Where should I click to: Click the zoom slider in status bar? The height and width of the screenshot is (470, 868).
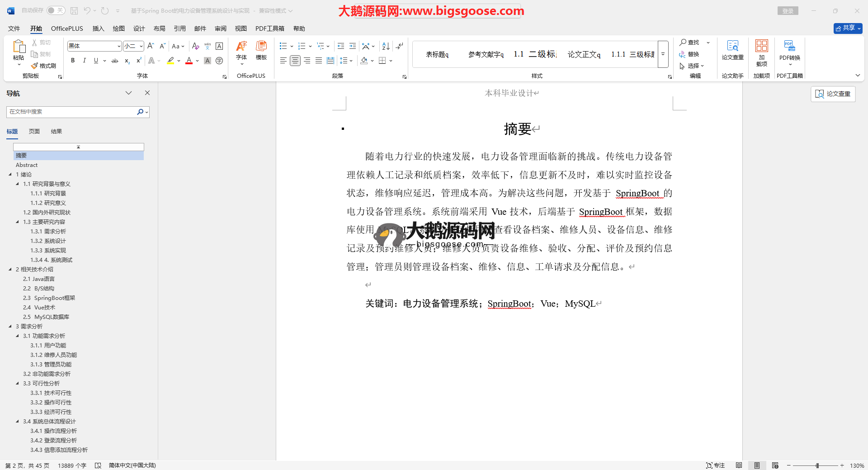click(x=817, y=465)
